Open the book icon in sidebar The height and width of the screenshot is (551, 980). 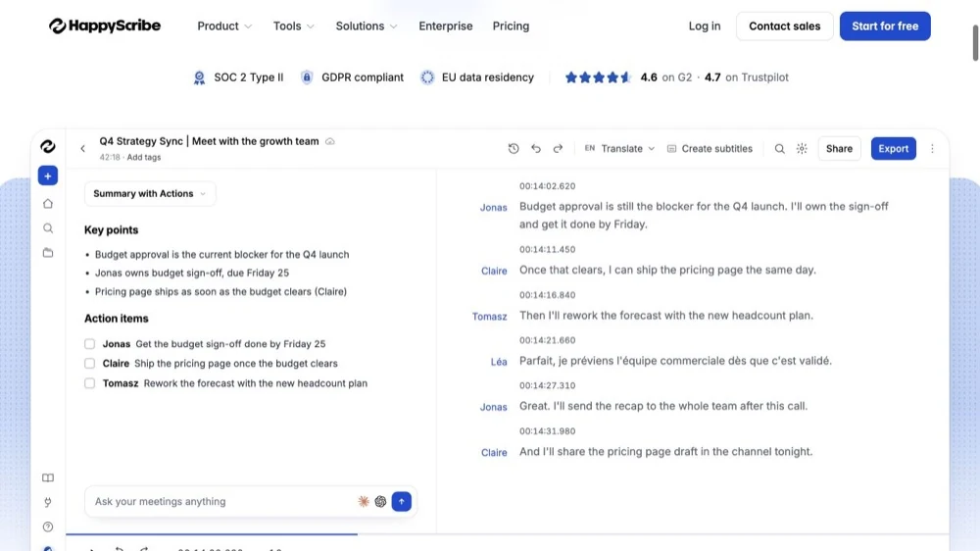click(47, 477)
